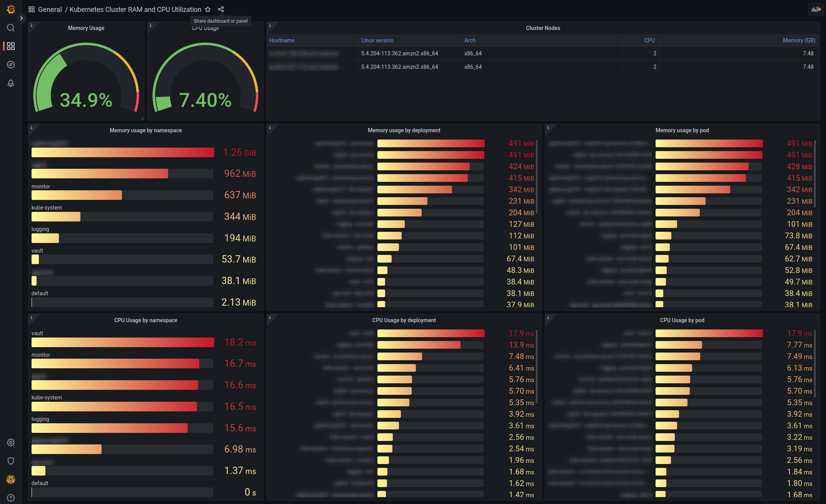This screenshot has height=504, width=826.
Task: Open the Help question mark icon
Action: click(x=11, y=498)
